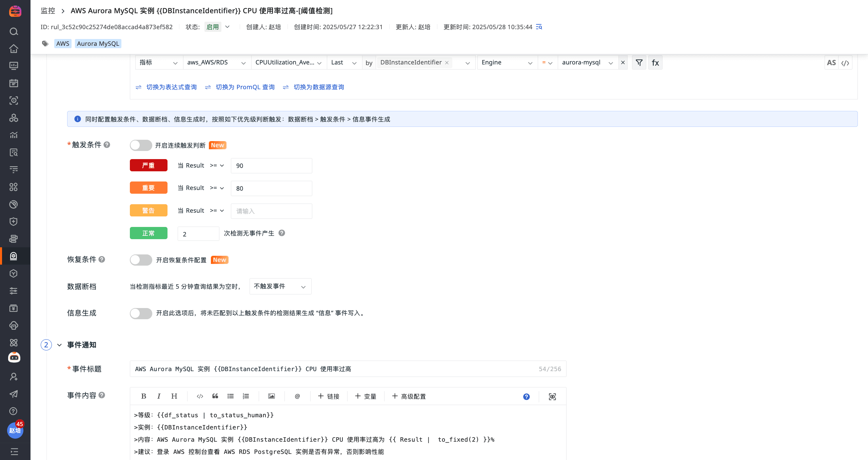This screenshot has width=868, height=460.
Task: Toggle editor preview fullscreen icon
Action: [x=552, y=397]
